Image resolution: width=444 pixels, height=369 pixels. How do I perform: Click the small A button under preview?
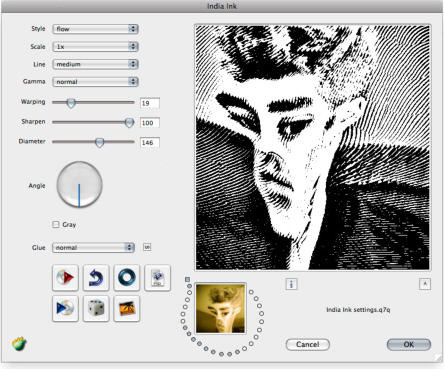(425, 284)
